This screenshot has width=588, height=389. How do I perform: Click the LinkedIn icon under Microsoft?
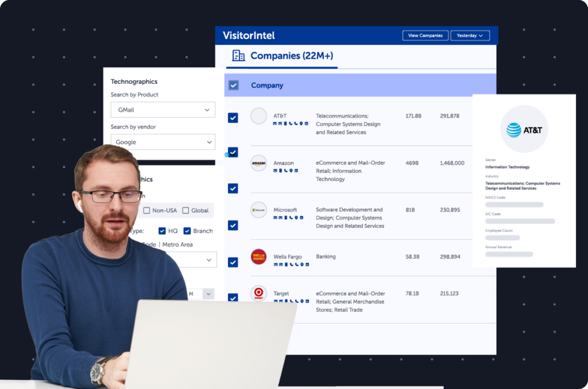coord(301,217)
